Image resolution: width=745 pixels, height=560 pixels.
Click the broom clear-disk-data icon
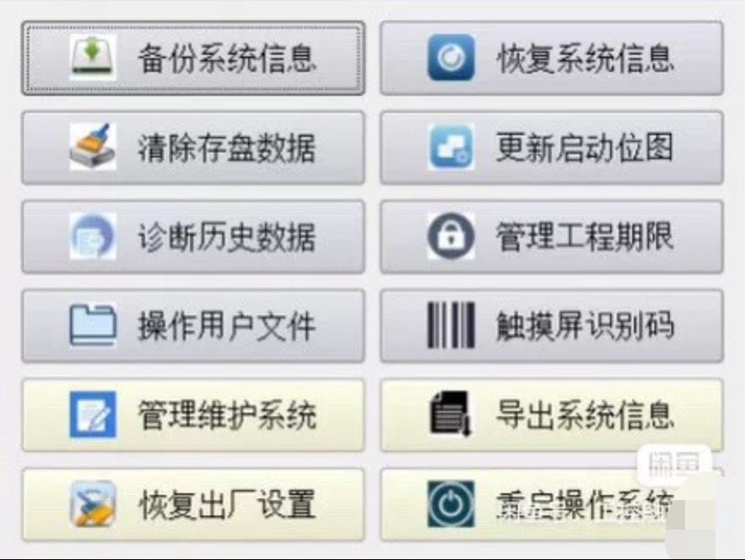click(93, 147)
